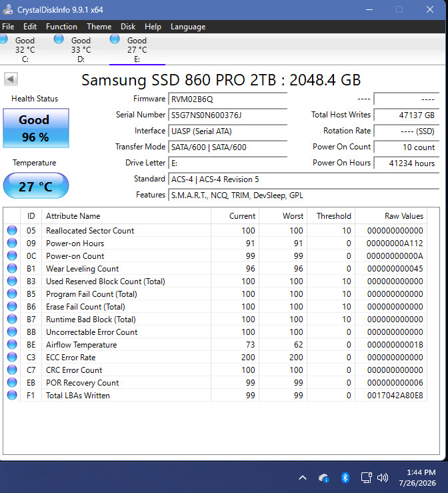This screenshot has width=448, height=493.
Task: Click the Firmware field RVM02B6Q
Action: pos(228,99)
